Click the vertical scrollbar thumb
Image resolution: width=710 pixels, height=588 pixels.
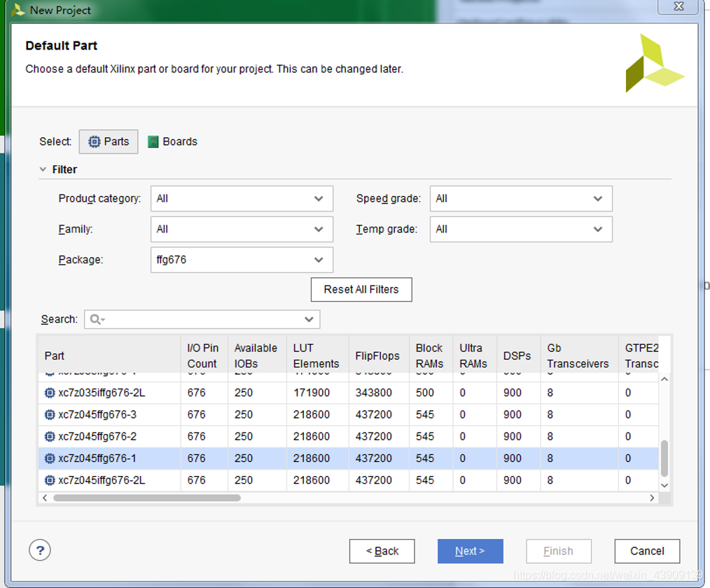664,458
